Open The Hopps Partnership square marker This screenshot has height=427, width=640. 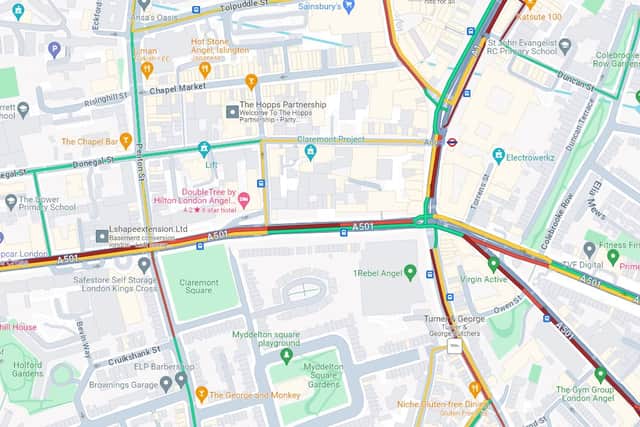point(232,111)
